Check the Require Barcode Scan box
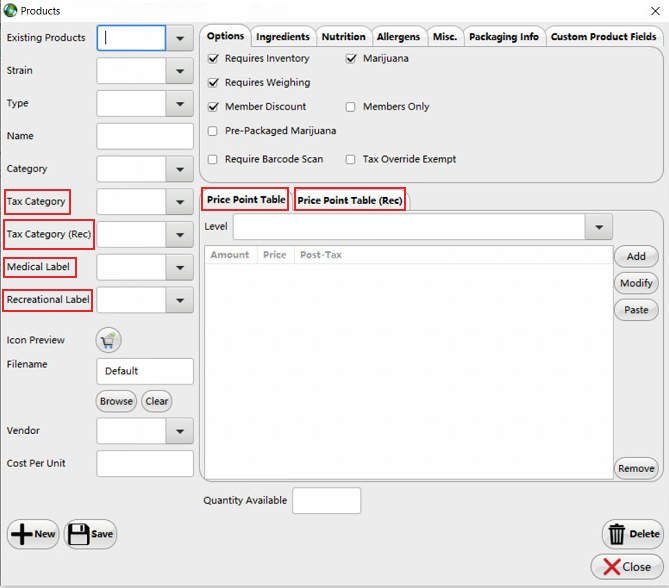Screen dimensions: 669x588 (212, 159)
